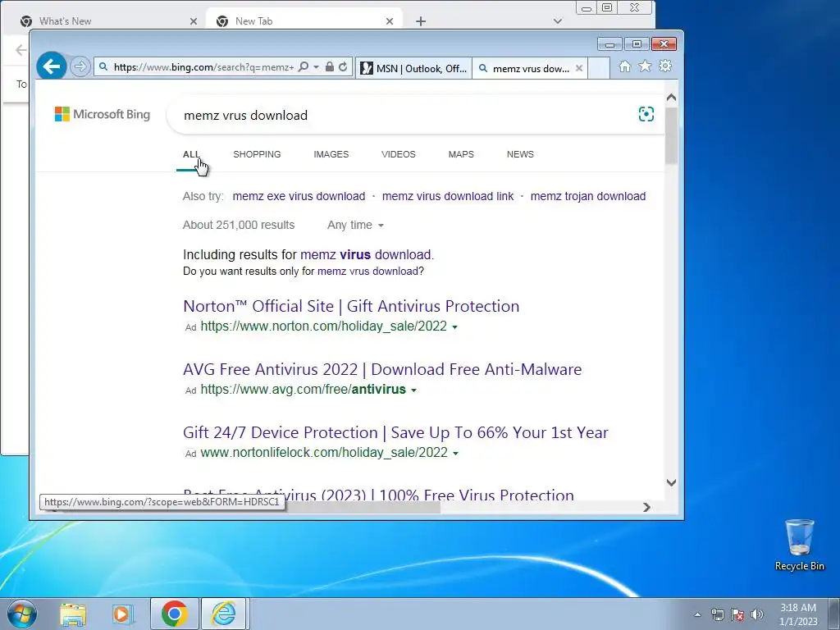The height and width of the screenshot is (630, 840).
Task: Click the Internet Explorer home icon
Action: (624, 66)
